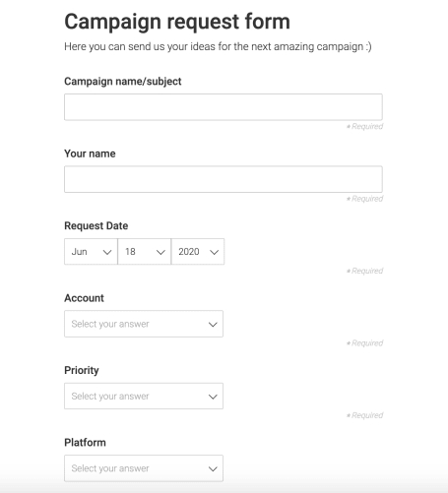Click the Select your answer text under Priority
Image resolution: width=448 pixels, height=493 pixels.
click(x=110, y=397)
